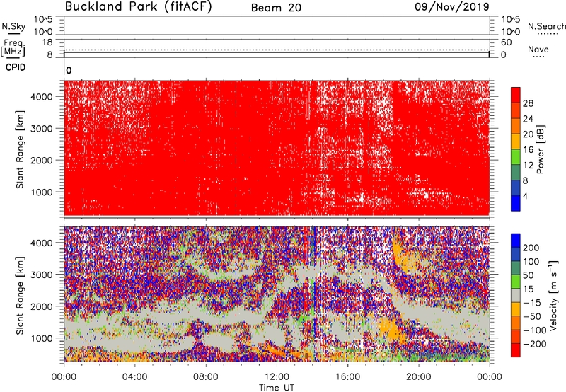566x392 pixels.
Task: Click the blue bottom segment of Power colorbar
Action: [516, 203]
